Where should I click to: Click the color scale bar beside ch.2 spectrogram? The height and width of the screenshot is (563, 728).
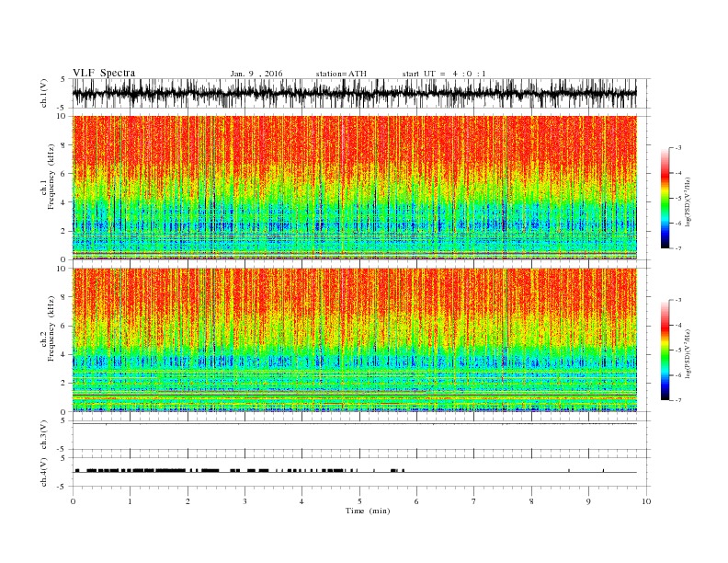(x=665, y=350)
